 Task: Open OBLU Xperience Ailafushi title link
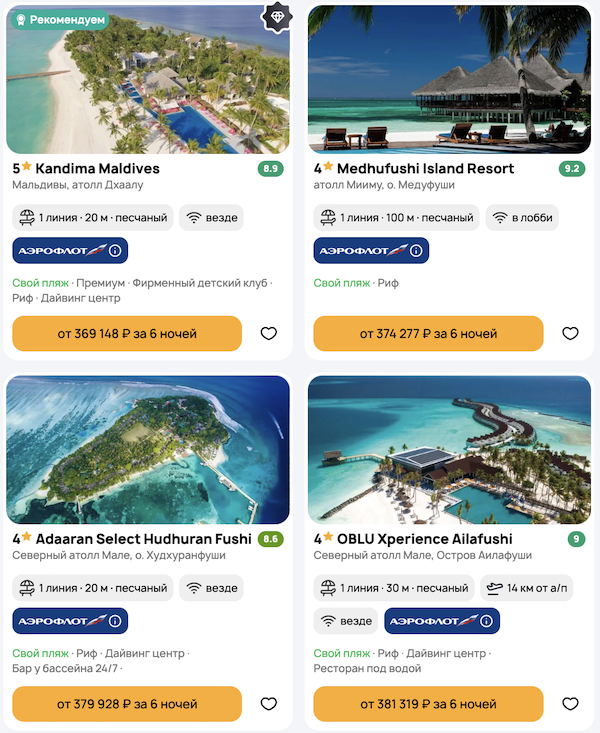click(x=425, y=539)
